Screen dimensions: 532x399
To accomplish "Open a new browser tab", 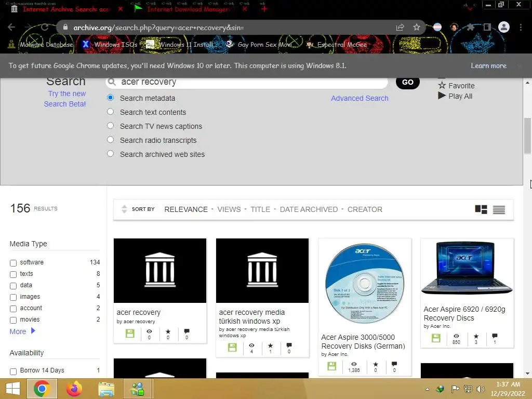I will point(264,9).
